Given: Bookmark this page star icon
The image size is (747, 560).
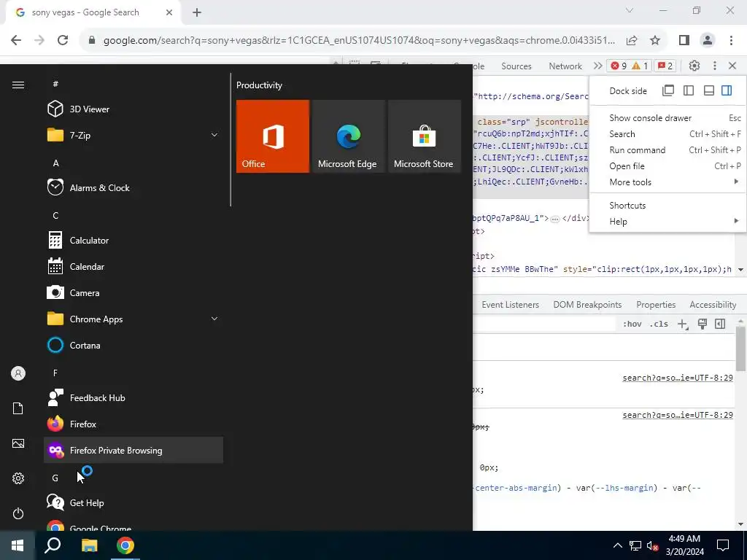Looking at the screenshot, I should (655, 41).
